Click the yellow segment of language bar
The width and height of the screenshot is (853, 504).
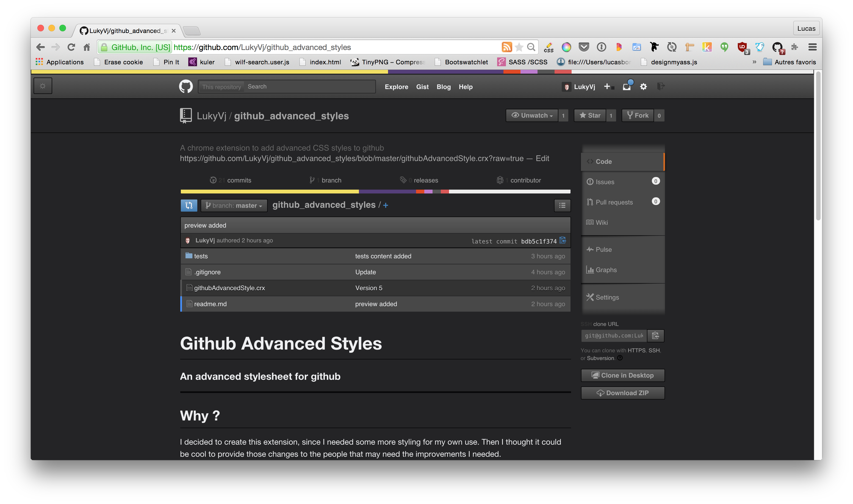[x=270, y=192]
